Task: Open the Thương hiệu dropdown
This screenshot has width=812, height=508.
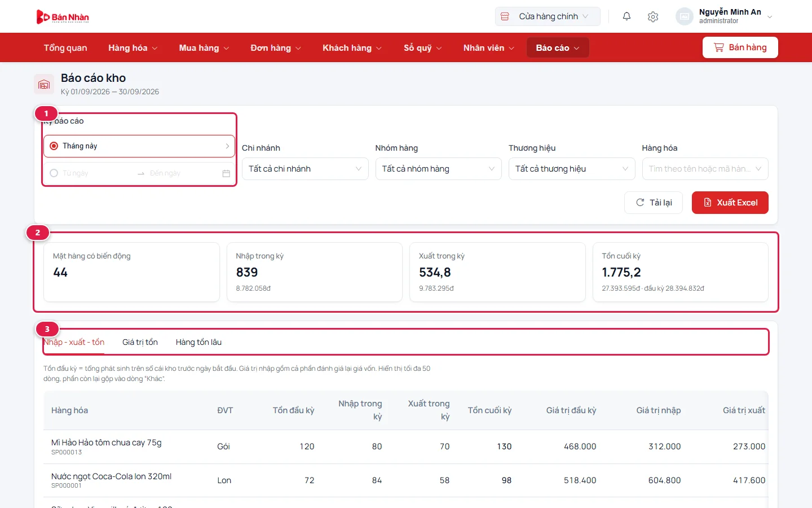Action: (x=572, y=169)
